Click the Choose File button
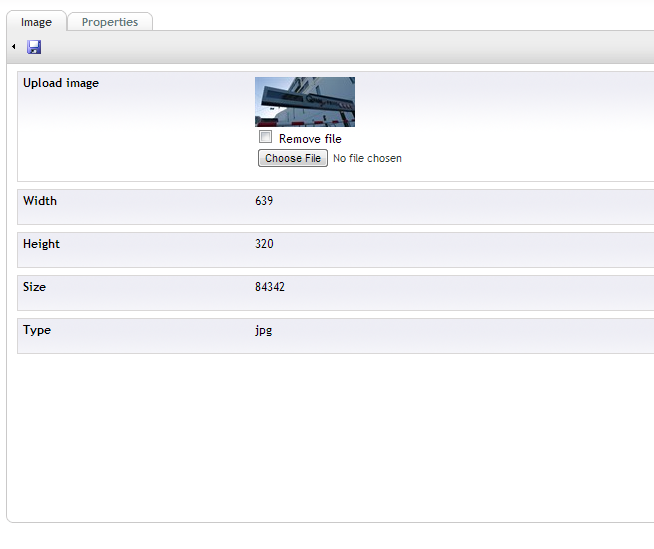The image size is (654, 549). [x=293, y=158]
